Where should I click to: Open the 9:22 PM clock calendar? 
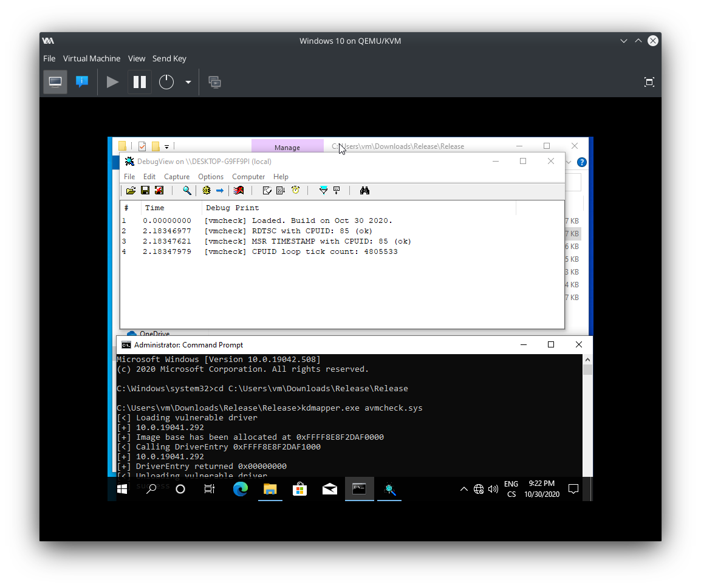pyautogui.click(x=542, y=489)
